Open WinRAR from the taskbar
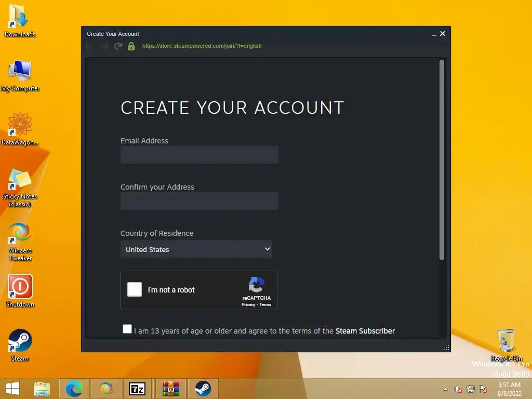 [170, 389]
